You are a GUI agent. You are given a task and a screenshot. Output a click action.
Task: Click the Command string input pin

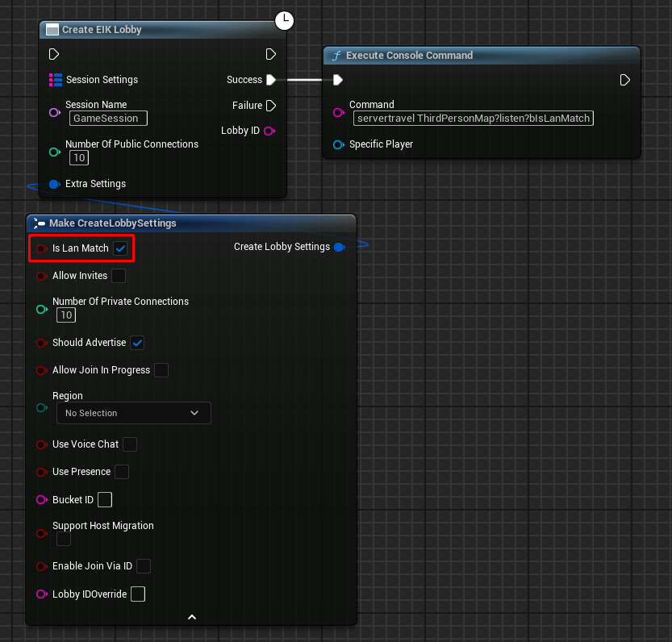click(x=339, y=112)
